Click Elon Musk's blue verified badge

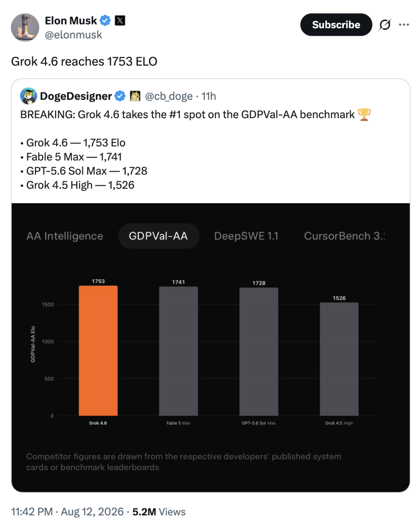tap(105, 20)
